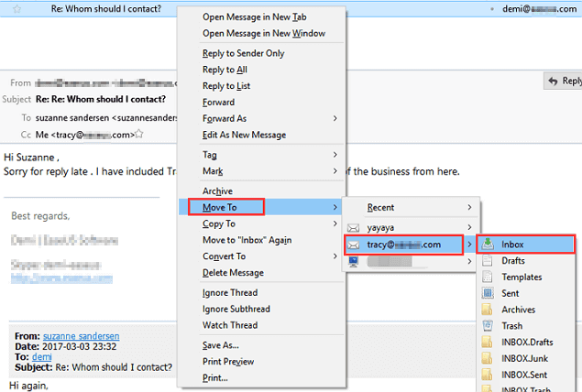
Task: Choose Delete Message from context menu
Action: click(x=233, y=273)
